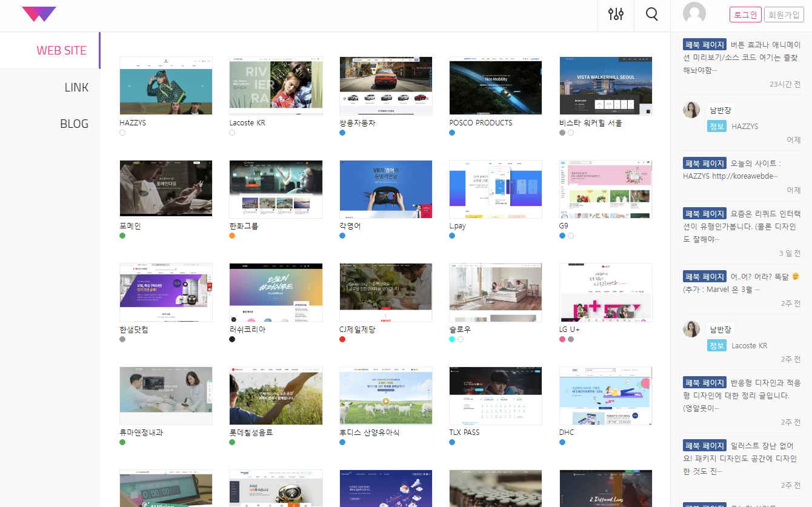Open the 한샘닷컴 thumbnail
Screen dimensions: 812x507
pyautogui.click(x=166, y=293)
